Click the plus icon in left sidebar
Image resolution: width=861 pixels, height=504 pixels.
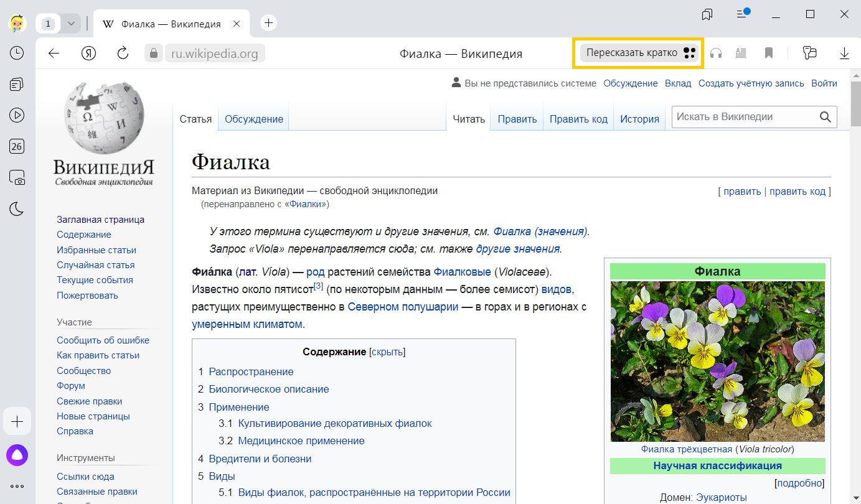[x=17, y=422]
